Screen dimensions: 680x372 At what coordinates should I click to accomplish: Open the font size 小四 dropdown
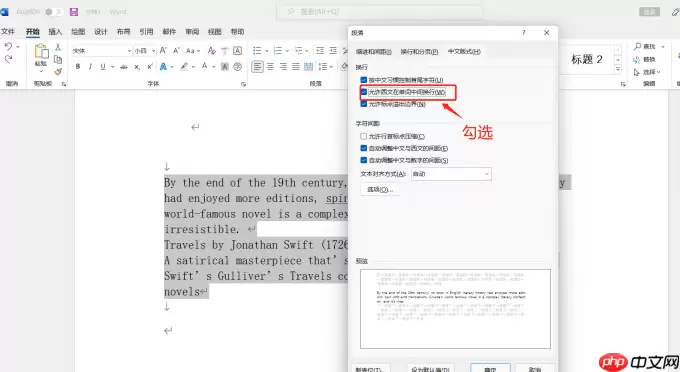(153, 51)
